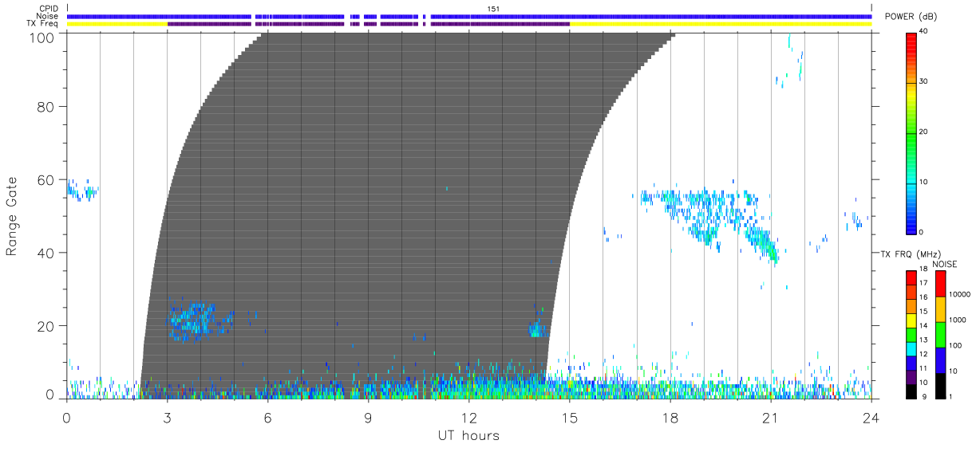Pick the yellow swatch in the noise legend
This screenshot has height=452, width=980.
[940, 309]
